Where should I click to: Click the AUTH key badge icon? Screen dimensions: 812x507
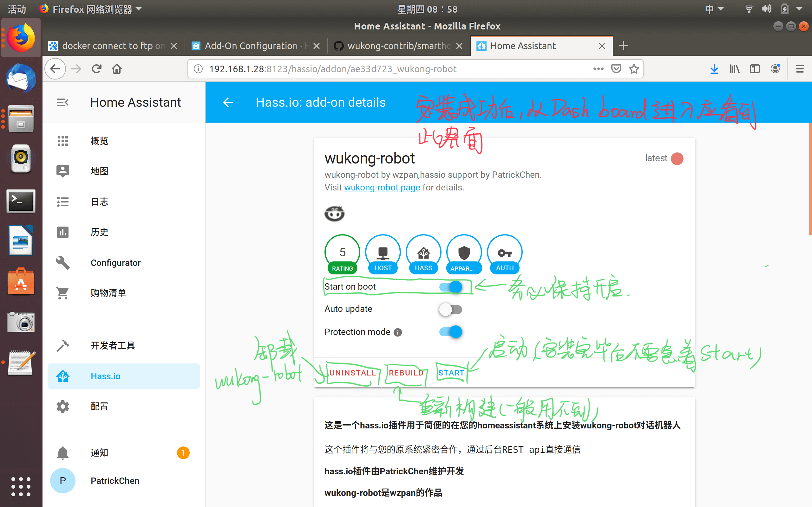(x=504, y=254)
